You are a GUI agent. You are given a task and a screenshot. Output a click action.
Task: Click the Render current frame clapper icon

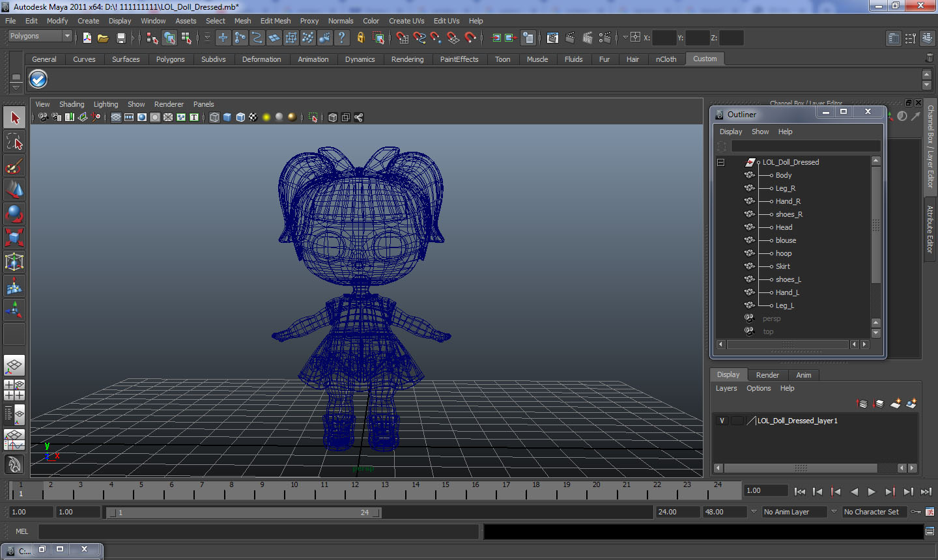(x=569, y=38)
